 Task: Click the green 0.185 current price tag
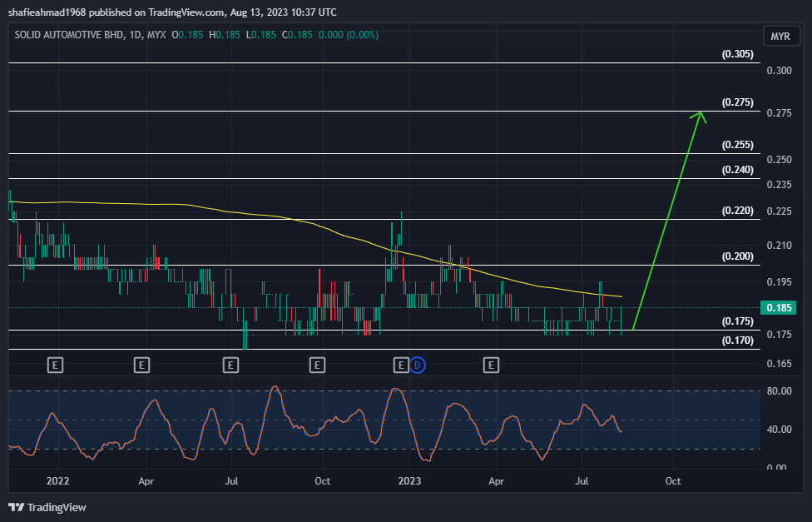[779, 307]
